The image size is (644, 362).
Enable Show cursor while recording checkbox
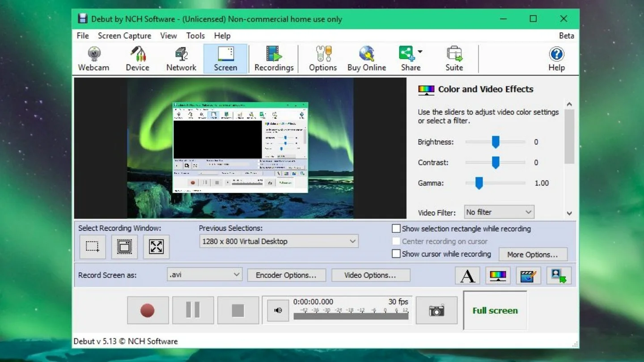[396, 254]
